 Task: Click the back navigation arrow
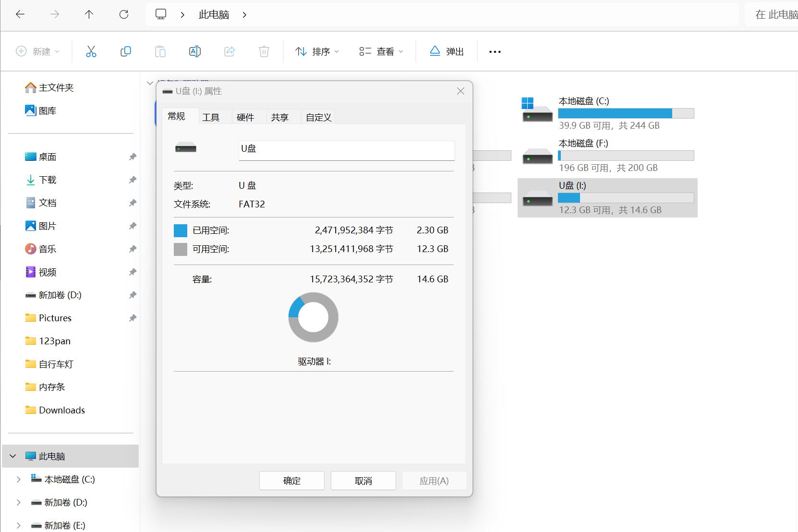20,14
